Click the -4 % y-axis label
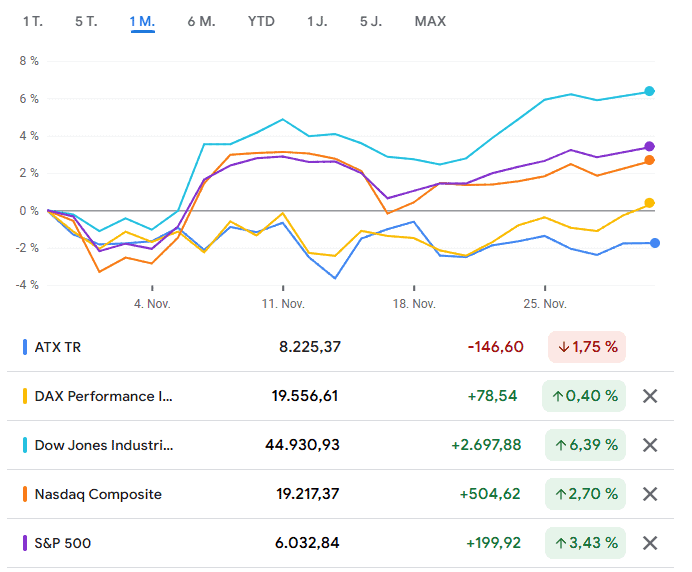This screenshot has height=572, width=692. [x=27, y=285]
